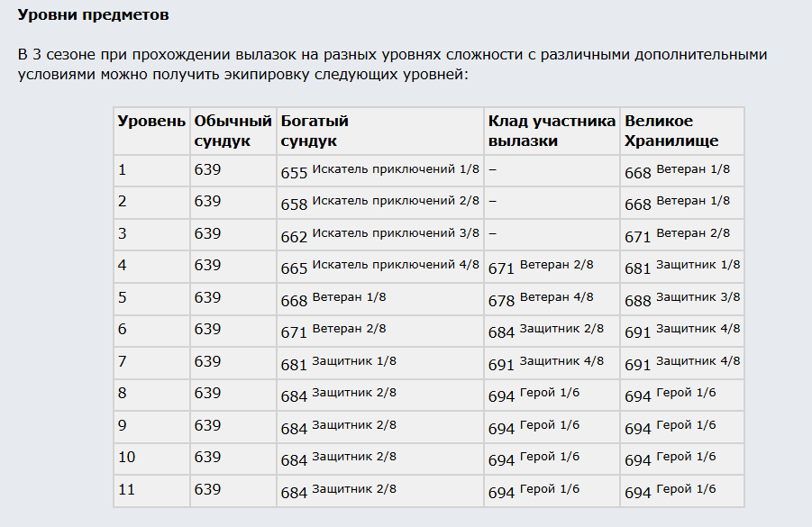Click the "Уровни предметов" heading
812x527 pixels.
(x=93, y=16)
